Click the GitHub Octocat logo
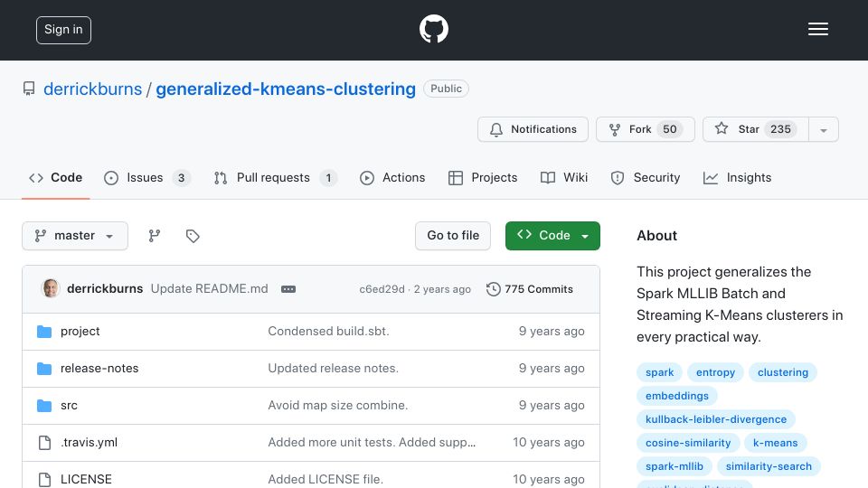Screen dimensions: 868x488 coord(433,29)
